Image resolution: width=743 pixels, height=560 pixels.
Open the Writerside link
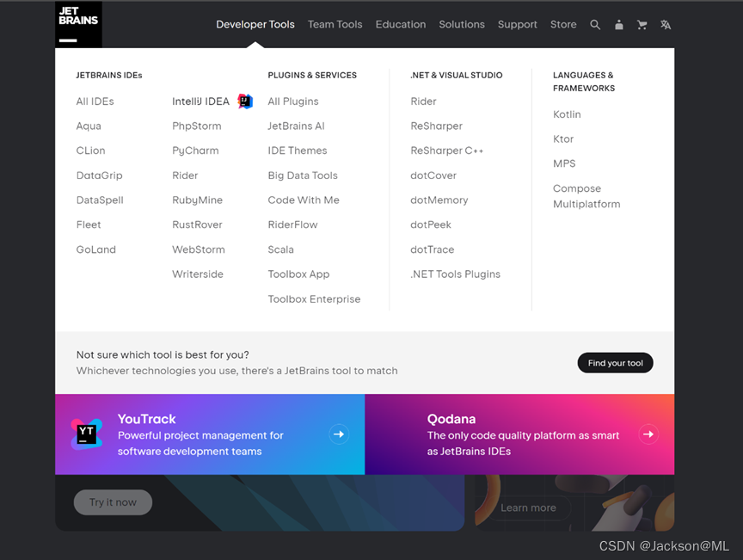click(x=198, y=274)
